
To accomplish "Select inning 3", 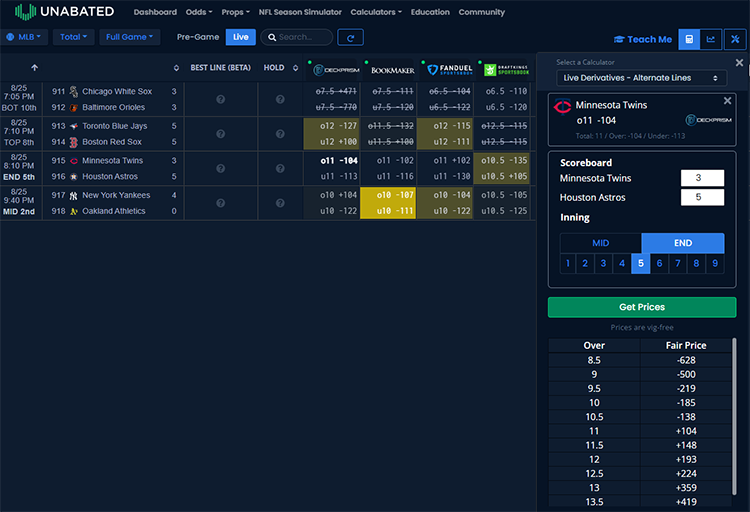I will pos(603,263).
